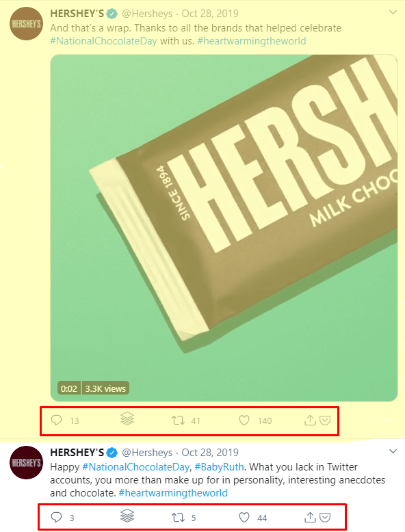This screenshot has width=405, height=532.
Task: Open dropdown chevron on BabyRuth tweet
Action: click(x=393, y=451)
